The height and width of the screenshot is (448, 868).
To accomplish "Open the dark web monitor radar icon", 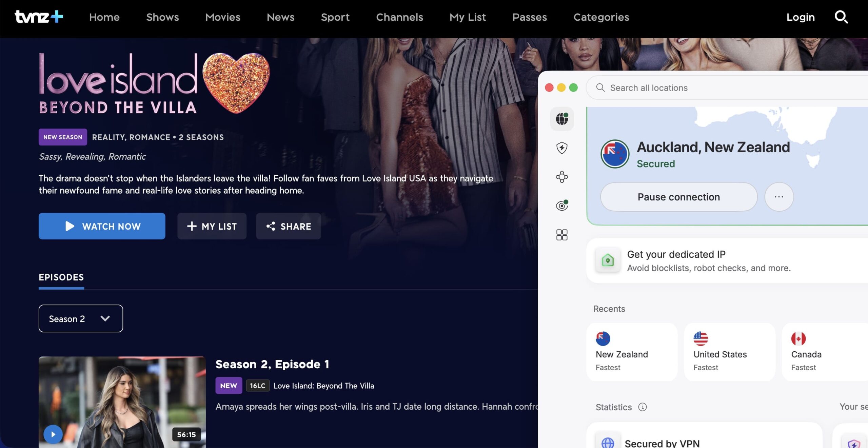I will click(562, 205).
